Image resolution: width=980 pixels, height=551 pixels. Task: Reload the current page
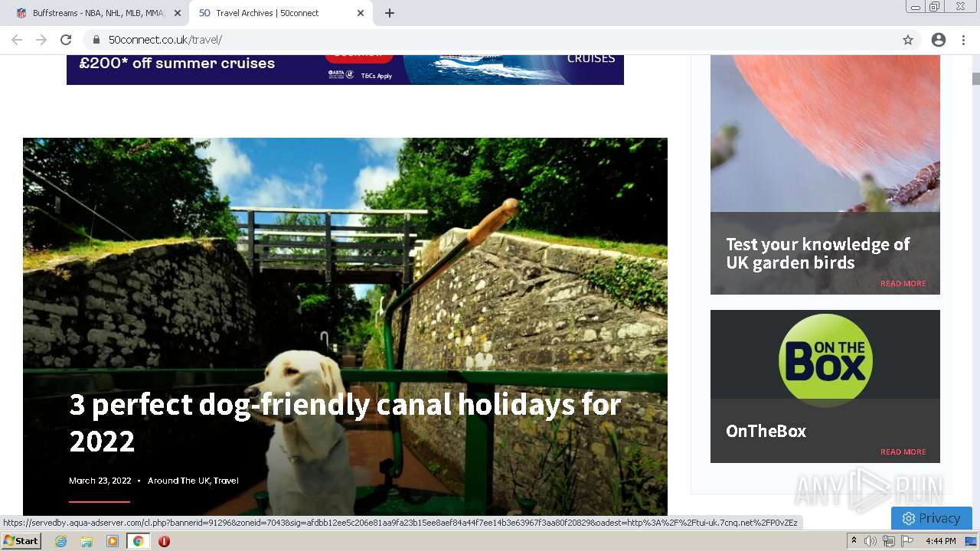click(66, 40)
